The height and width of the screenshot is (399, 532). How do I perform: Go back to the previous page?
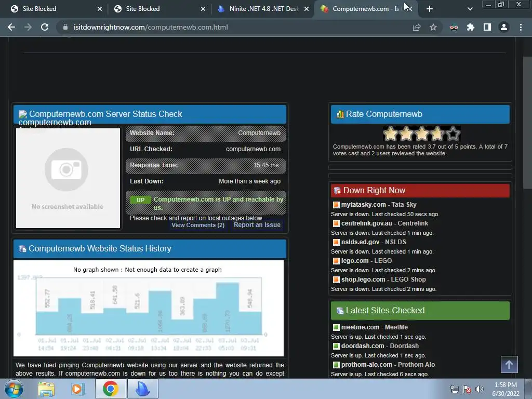click(11, 27)
